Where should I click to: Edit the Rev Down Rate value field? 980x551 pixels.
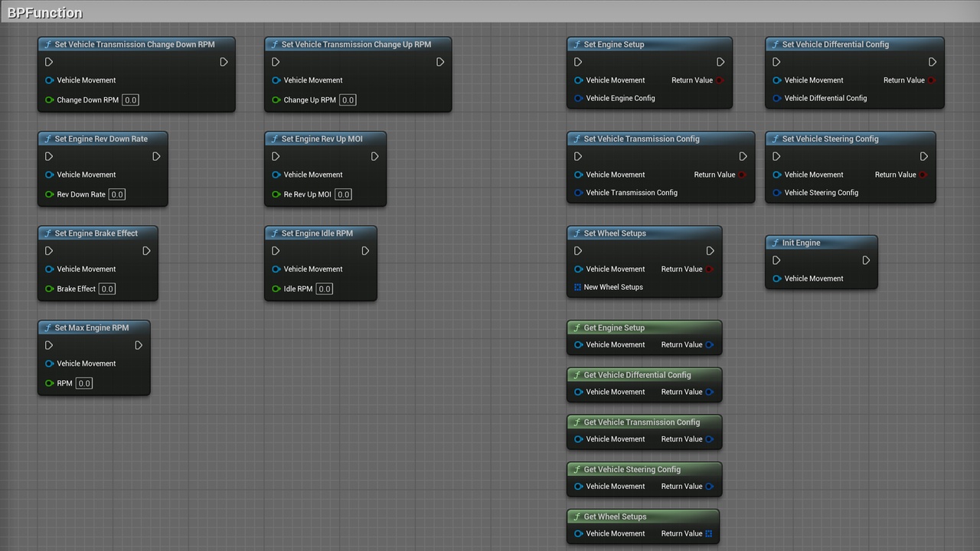tap(116, 194)
